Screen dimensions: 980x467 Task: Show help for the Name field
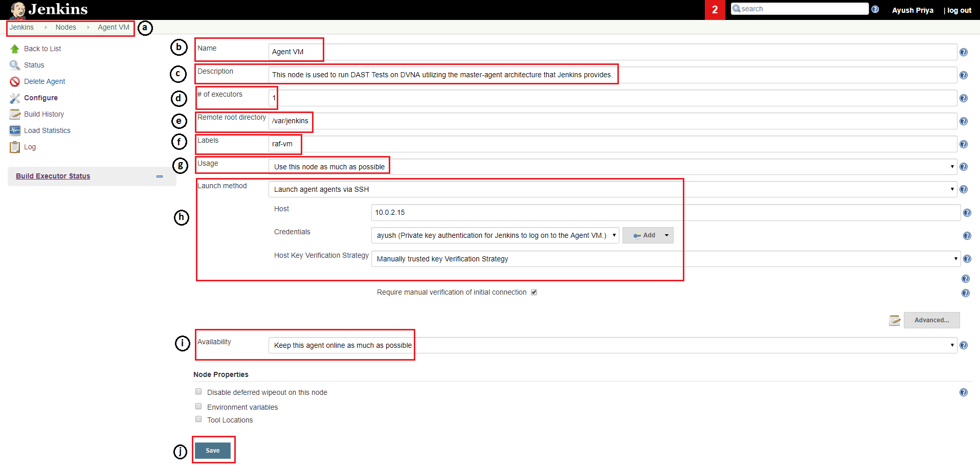click(964, 52)
